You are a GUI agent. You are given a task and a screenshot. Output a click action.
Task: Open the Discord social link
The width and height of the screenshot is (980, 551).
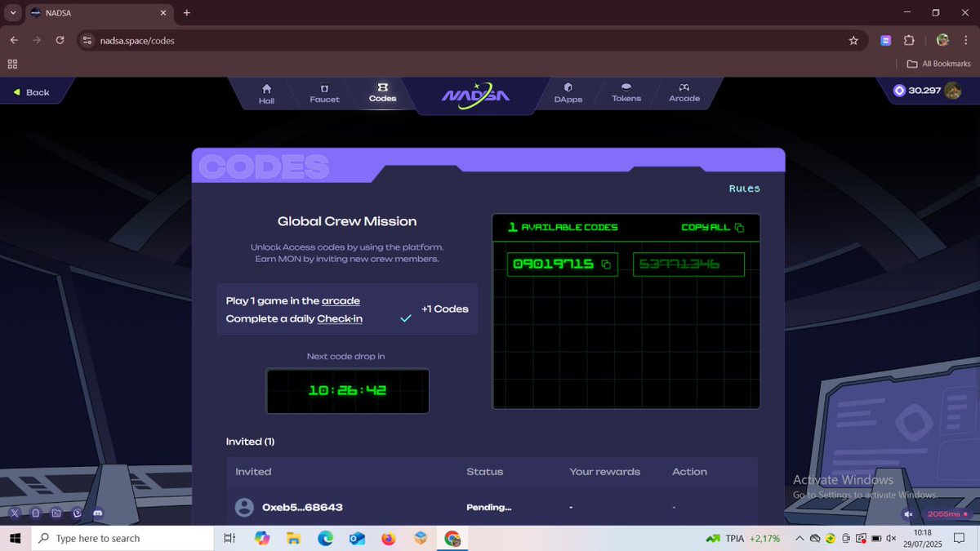point(98,513)
